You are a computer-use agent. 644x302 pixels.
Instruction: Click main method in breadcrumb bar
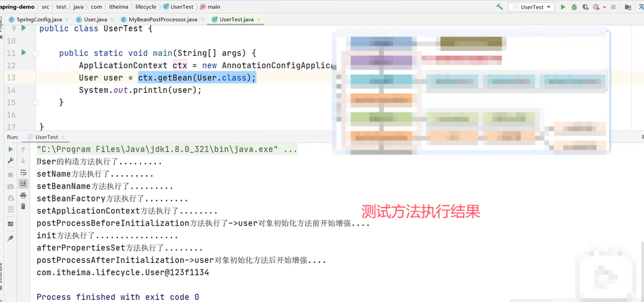pos(210,7)
